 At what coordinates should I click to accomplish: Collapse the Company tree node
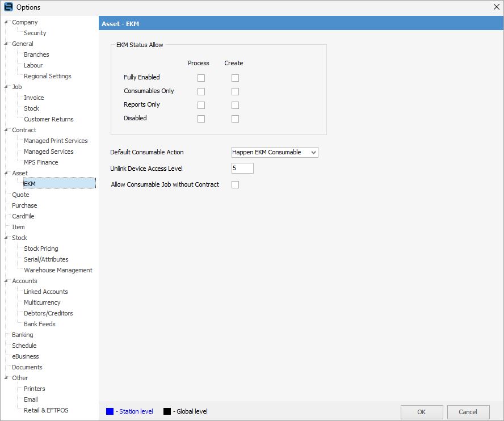tap(6, 23)
